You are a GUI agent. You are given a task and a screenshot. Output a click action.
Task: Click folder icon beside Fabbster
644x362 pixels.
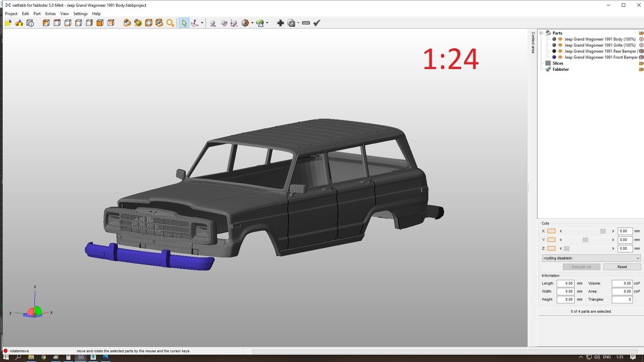(x=641, y=69)
